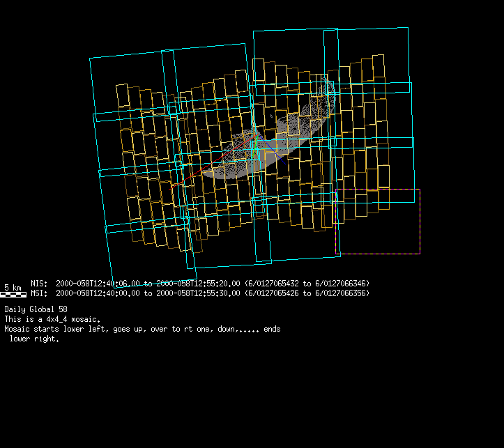This screenshot has height=448, width=504.
Task: Select the magenta dashed footprint rectangle
Action: [x=420, y=222]
